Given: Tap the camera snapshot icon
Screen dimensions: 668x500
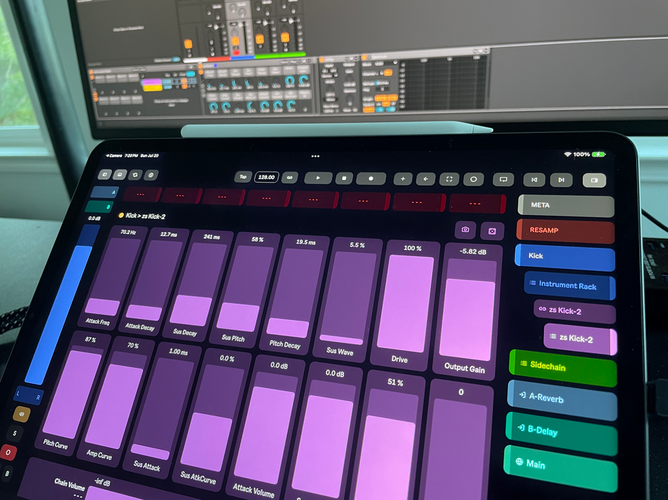Looking at the screenshot, I should [465, 230].
